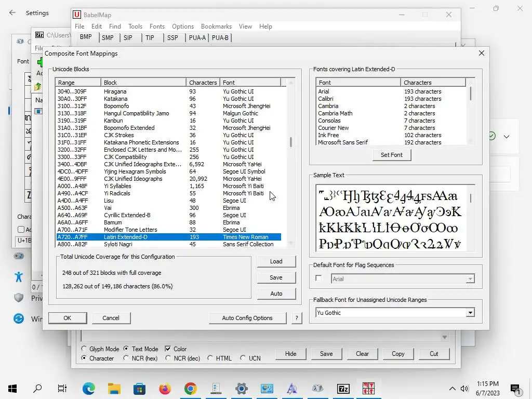Open the letter-A font app taskbar icon
This screenshot has width=532, height=399.
pos(292,388)
